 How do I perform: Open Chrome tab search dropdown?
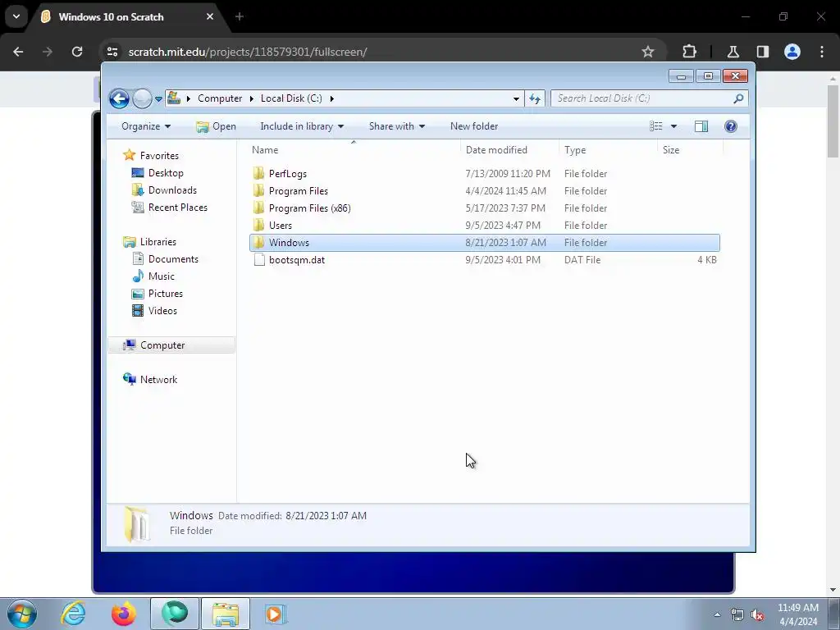point(16,16)
